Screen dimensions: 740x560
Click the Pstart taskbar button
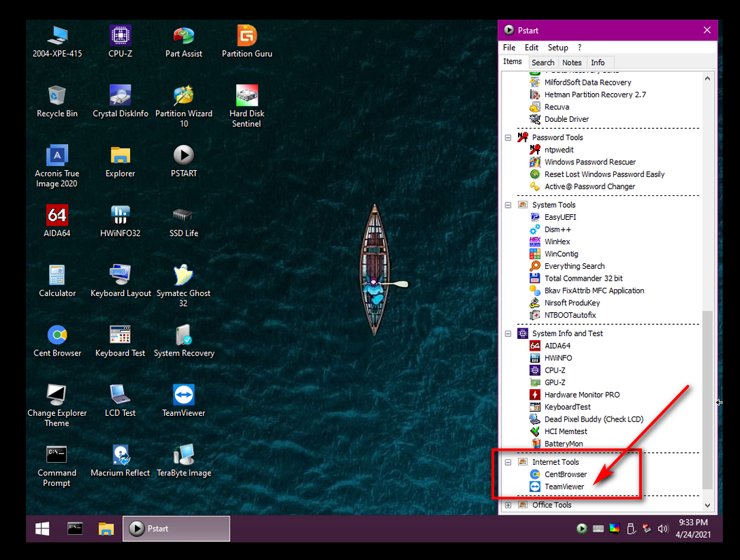click(x=176, y=529)
